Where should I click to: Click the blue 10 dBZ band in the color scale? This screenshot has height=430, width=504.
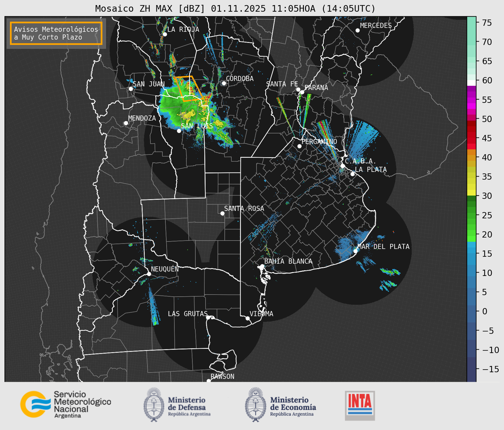click(x=471, y=271)
